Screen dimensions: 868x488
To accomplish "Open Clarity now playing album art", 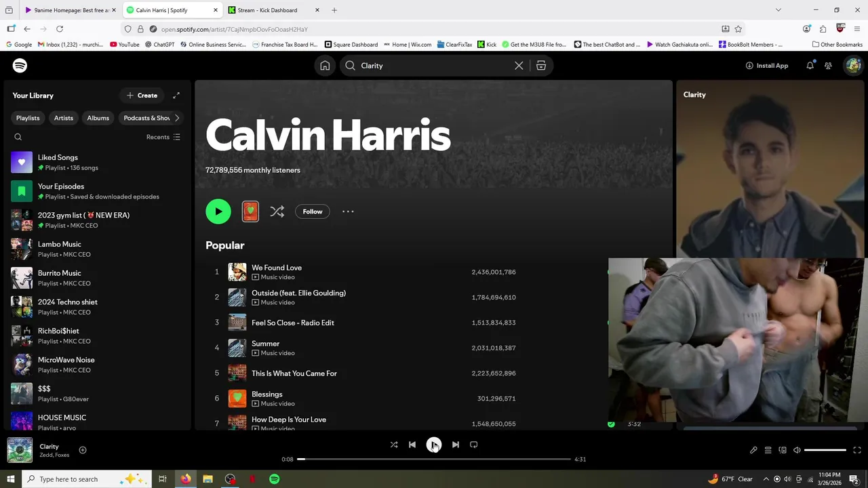I will coord(20,450).
